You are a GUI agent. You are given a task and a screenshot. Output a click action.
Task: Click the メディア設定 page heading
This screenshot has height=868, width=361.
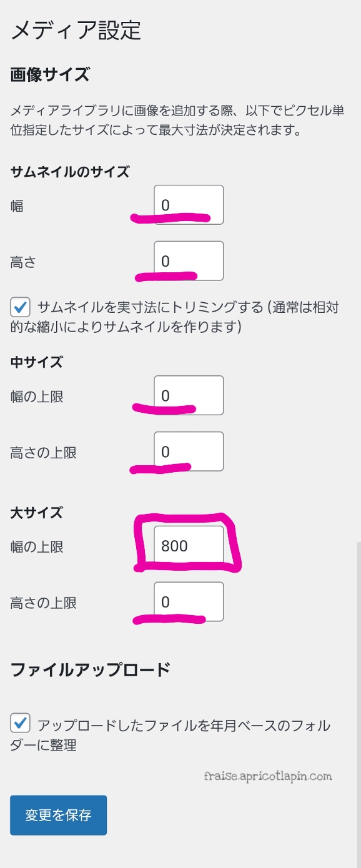pyautogui.click(x=76, y=29)
